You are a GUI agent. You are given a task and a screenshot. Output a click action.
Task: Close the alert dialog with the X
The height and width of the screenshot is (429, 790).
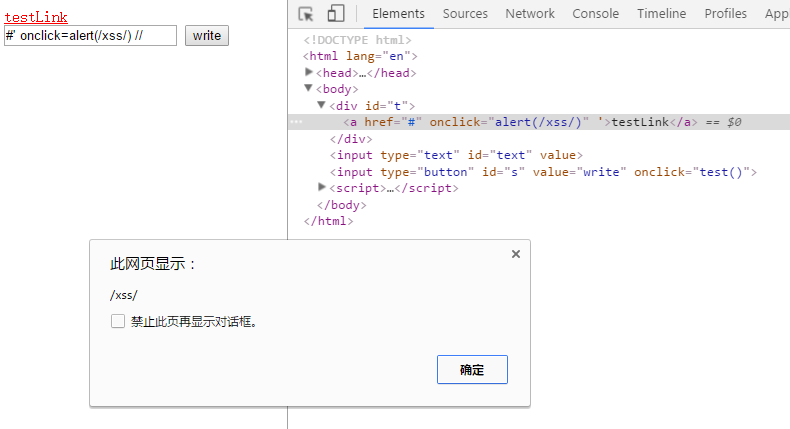[515, 254]
